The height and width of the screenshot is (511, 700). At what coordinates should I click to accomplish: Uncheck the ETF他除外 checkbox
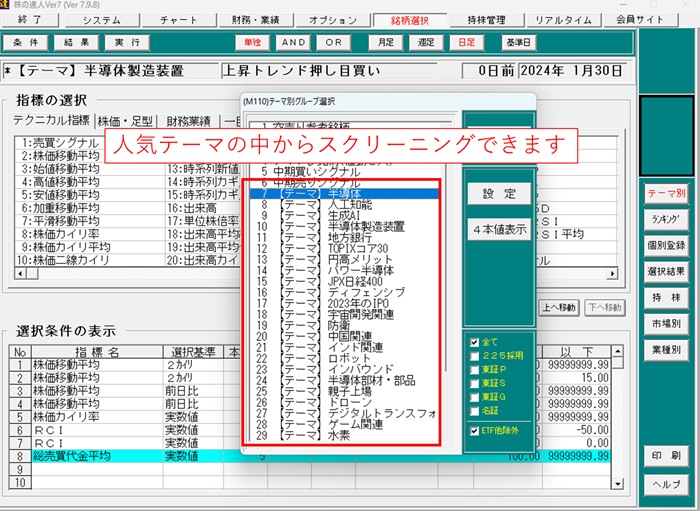(x=474, y=431)
